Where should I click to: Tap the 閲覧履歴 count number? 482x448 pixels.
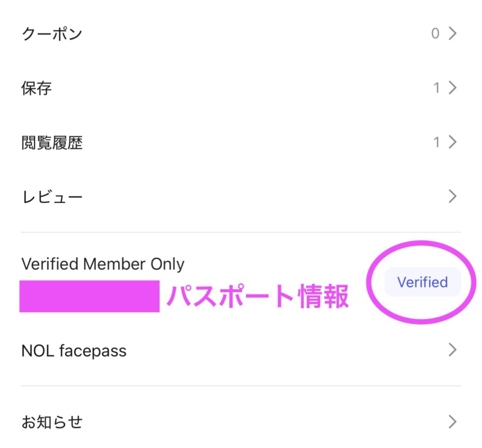coord(436,142)
